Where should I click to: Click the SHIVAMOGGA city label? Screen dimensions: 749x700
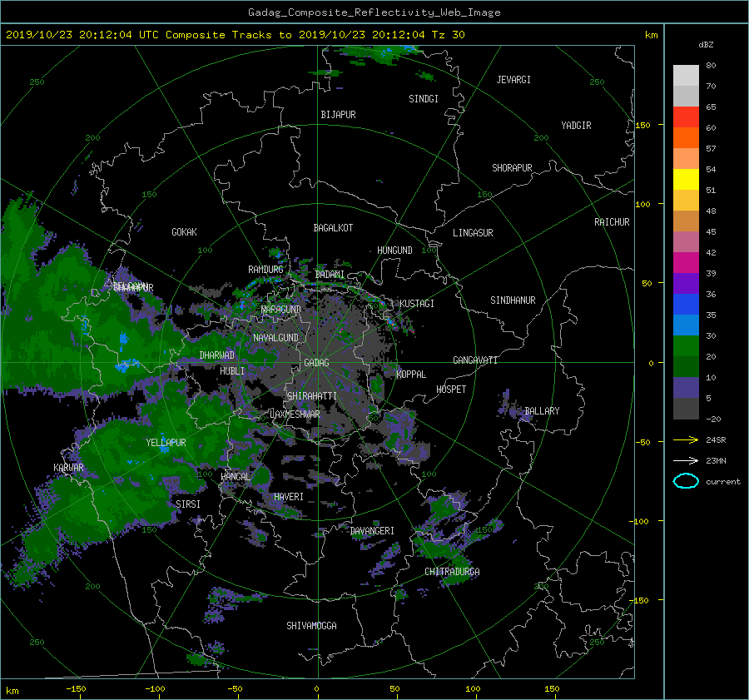(311, 626)
